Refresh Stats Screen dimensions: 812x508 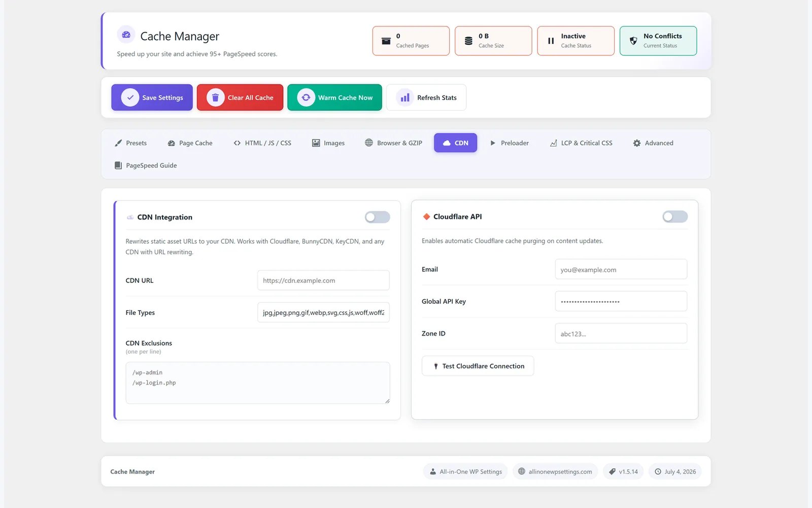coord(426,98)
